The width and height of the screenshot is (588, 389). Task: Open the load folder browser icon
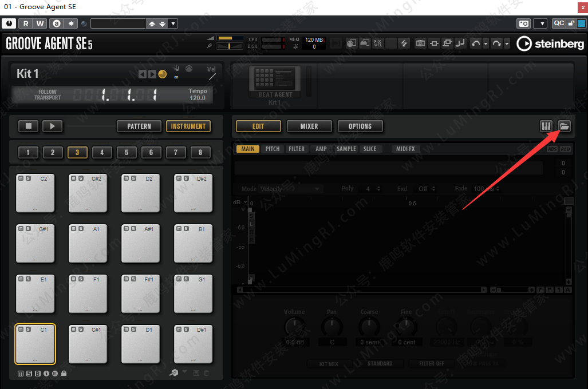[564, 126]
